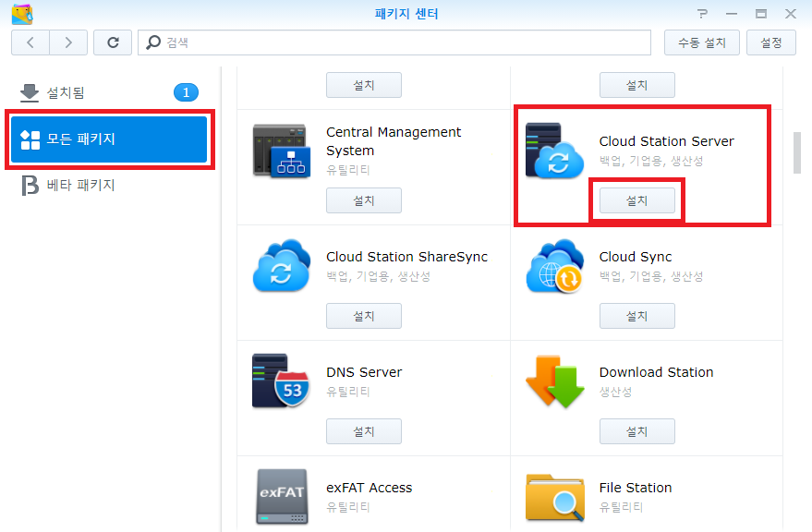
Task: Select the 모든 패키지 tab
Action: pyautogui.click(x=109, y=139)
